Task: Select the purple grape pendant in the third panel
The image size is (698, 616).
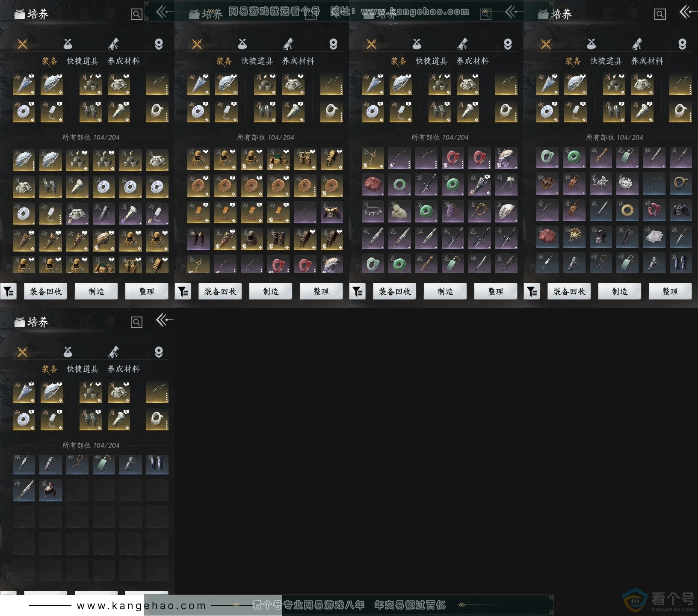Action: pyautogui.click(x=453, y=211)
